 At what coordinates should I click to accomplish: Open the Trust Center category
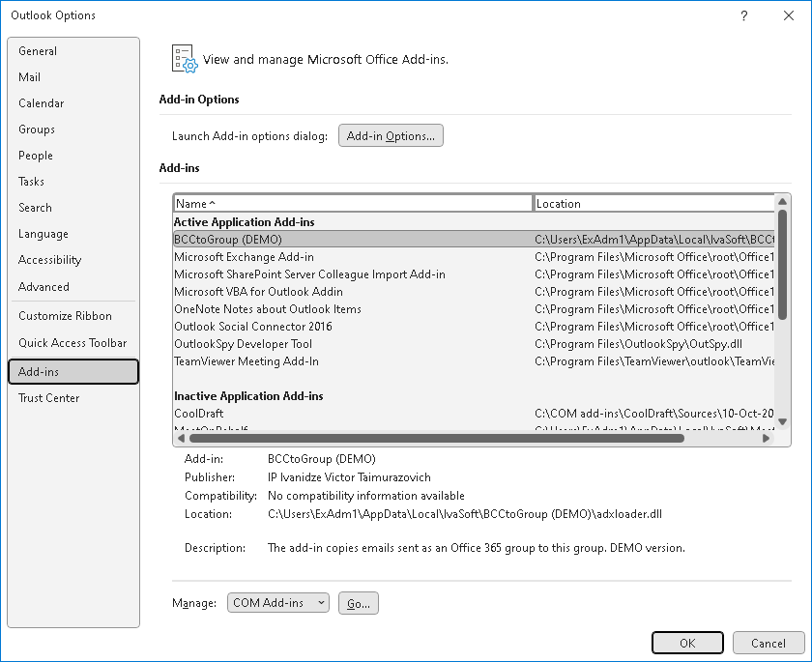click(x=73, y=398)
